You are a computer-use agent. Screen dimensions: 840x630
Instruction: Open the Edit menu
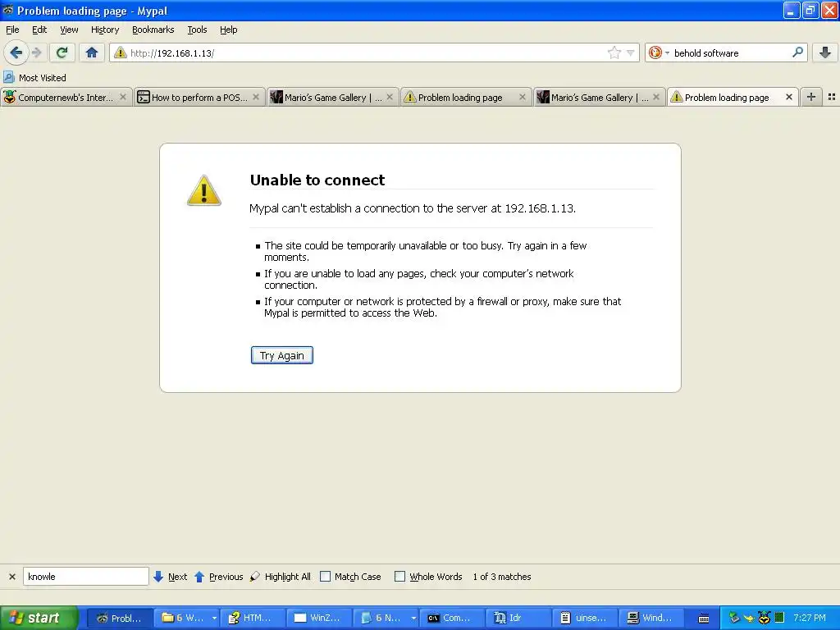39,30
